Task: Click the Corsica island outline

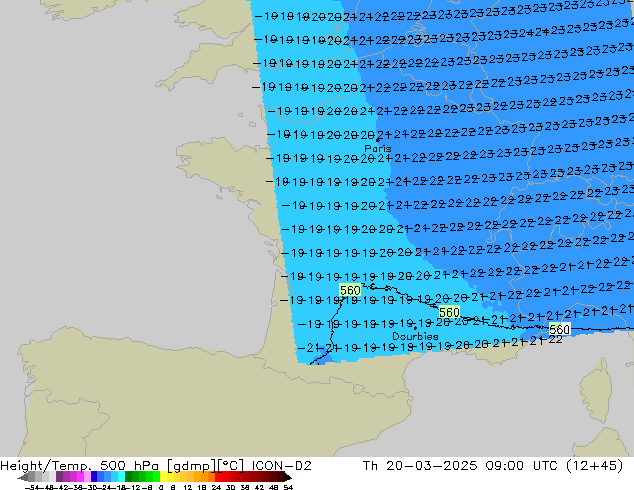Action: [x=596, y=390]
